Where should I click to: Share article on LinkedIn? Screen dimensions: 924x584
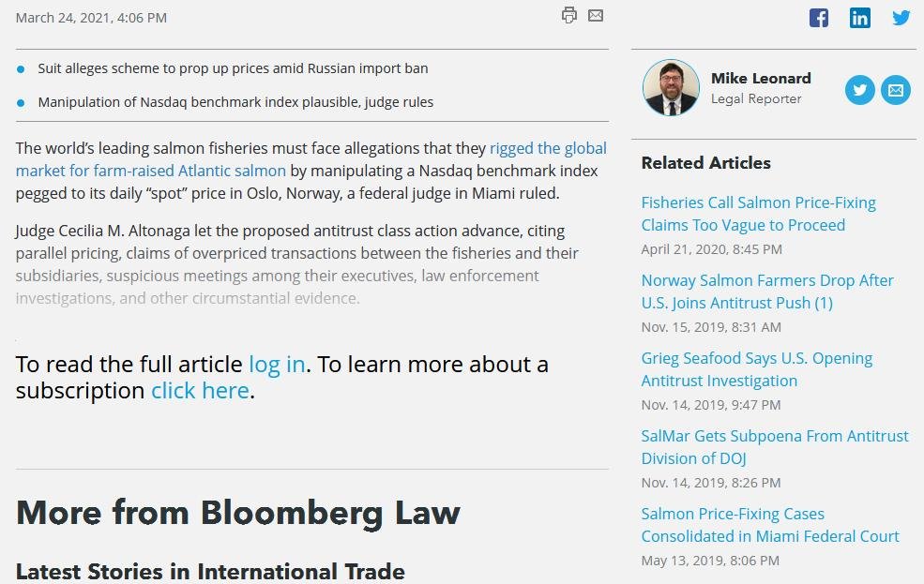point(860,18)
